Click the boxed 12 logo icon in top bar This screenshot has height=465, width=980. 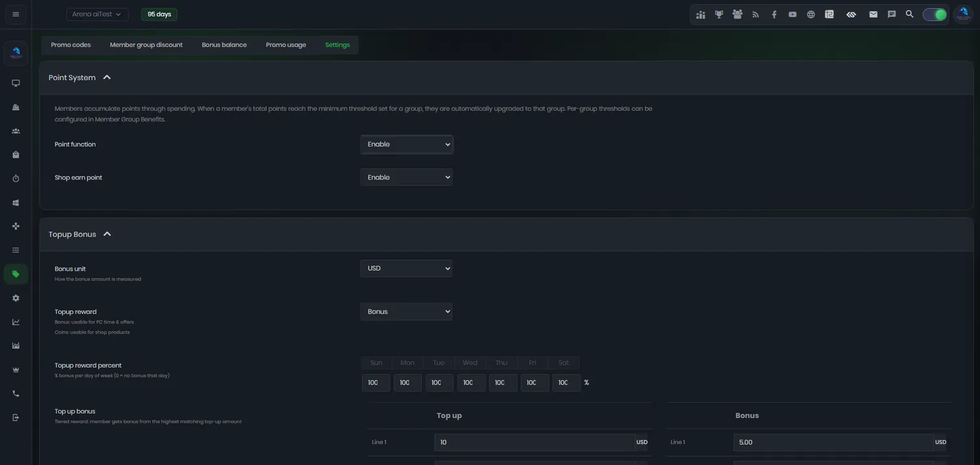(829, 14)
